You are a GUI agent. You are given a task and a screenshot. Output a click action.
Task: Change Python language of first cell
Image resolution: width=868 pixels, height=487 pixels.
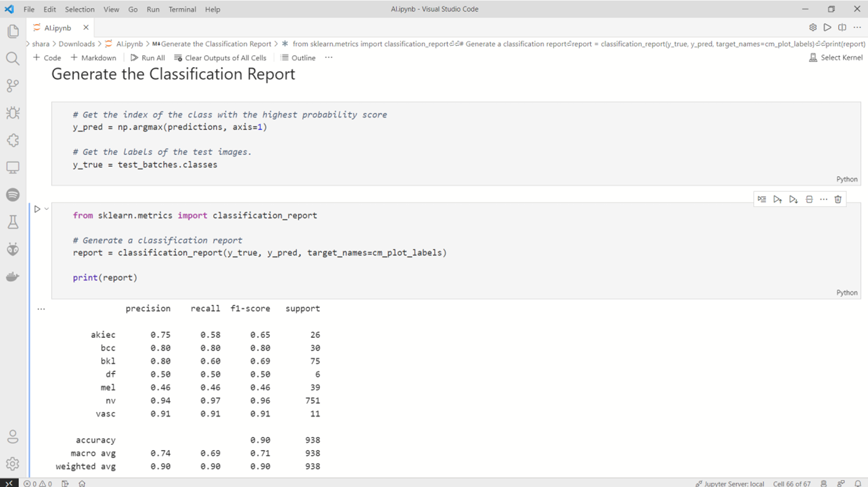click(847, 179)
